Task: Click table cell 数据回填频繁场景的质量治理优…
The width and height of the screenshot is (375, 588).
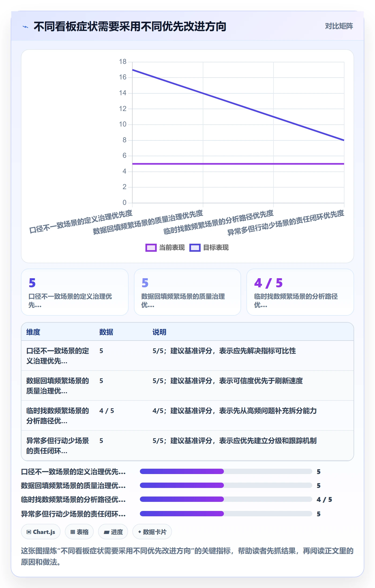Action: [x=58, y=386]
